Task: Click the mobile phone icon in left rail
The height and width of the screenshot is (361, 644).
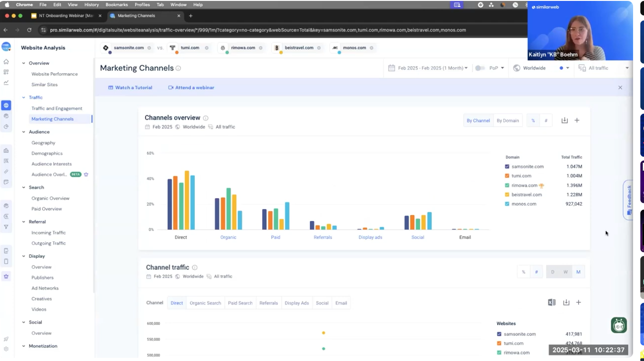Action: (6, 261)
